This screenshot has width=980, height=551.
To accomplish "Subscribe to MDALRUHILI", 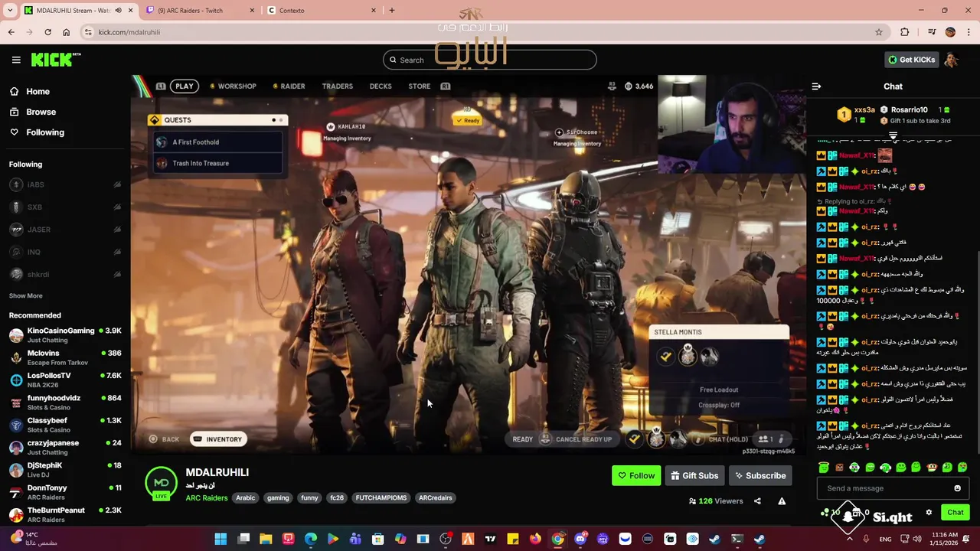I will point(760,476).
